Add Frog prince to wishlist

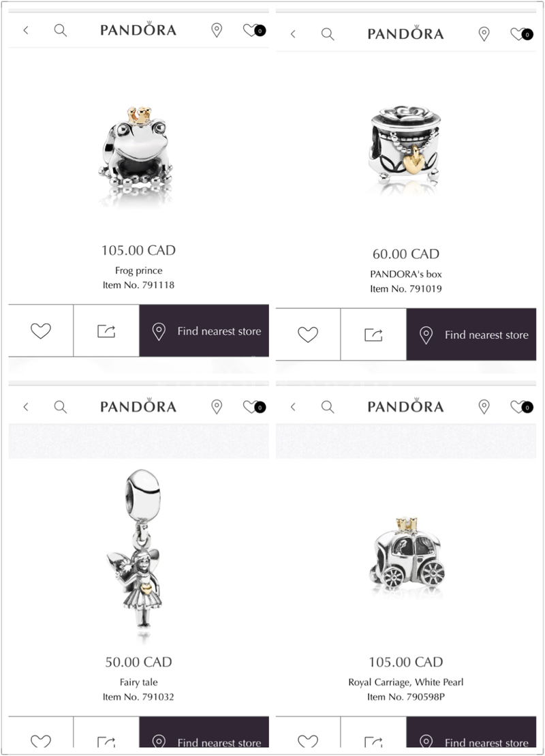point(41,331)
